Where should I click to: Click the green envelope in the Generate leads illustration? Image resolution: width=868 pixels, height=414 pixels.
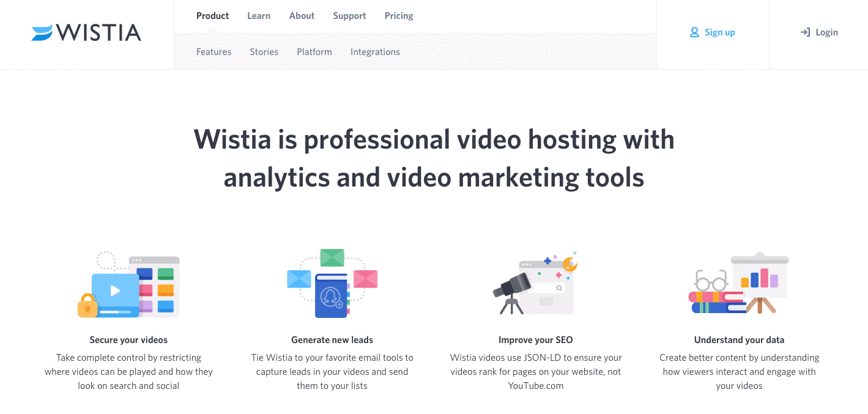point(332,257)
